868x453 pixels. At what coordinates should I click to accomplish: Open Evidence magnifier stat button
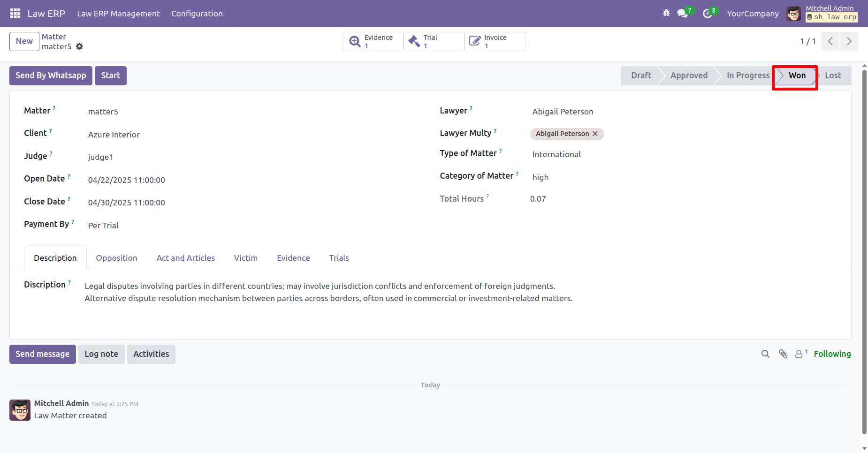click(373, 41)
